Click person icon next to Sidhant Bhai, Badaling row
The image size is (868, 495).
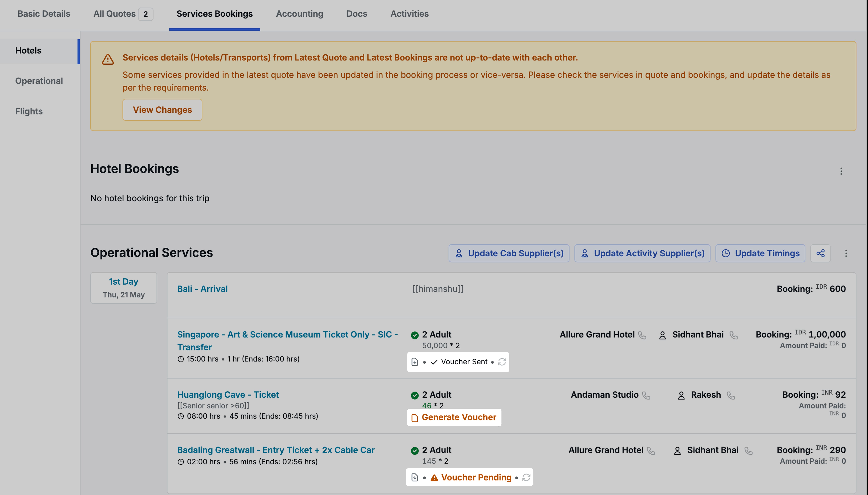click(x=677, y=451)
